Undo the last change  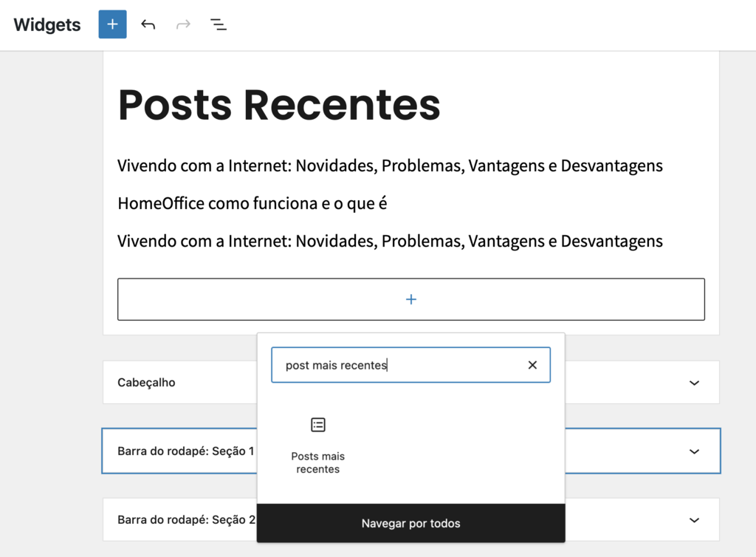point(148,24)
